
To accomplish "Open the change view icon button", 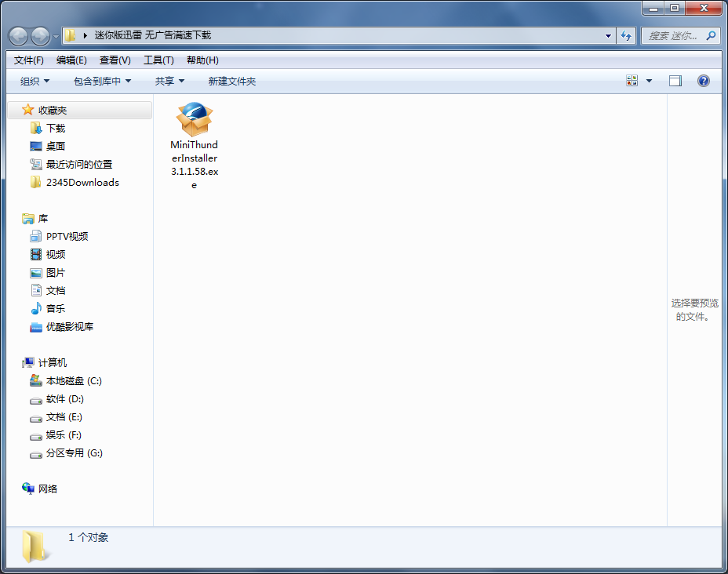I will pyautogui.click(x=632, y=81).
